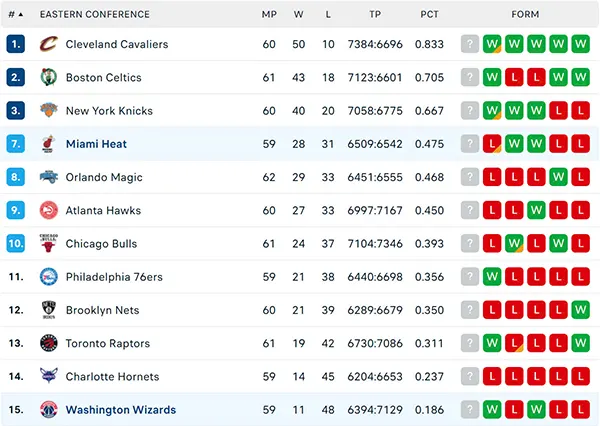Click the W badge in Philadelphia 76ers form
This screenshot has width=600, height=426.
492,277
